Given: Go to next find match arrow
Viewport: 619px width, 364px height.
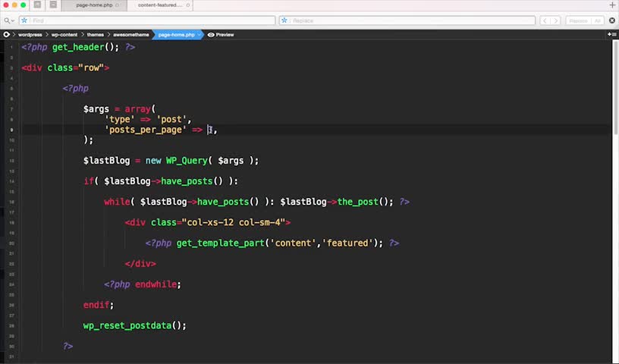Looking at the screenshot, I should [x=555, y=20].
